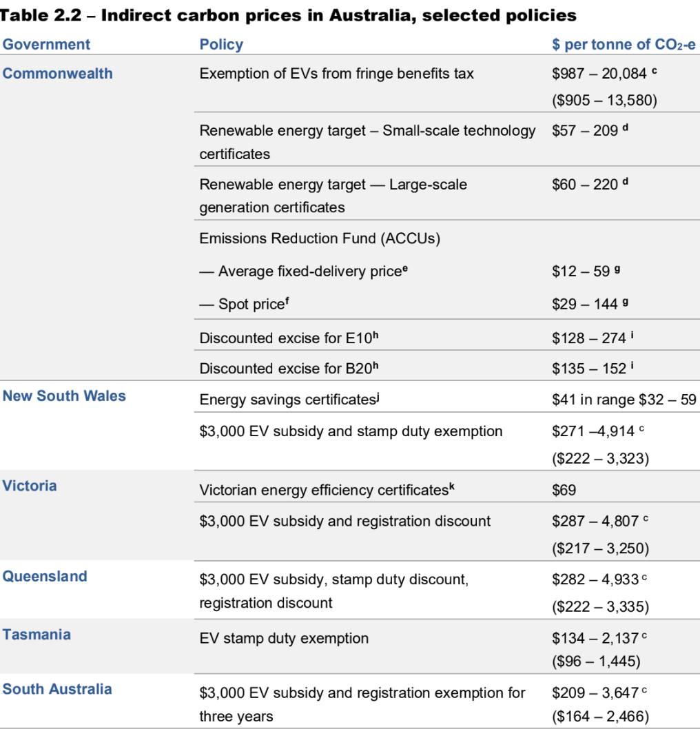Click the 'Government' column header

coord(46,45)
